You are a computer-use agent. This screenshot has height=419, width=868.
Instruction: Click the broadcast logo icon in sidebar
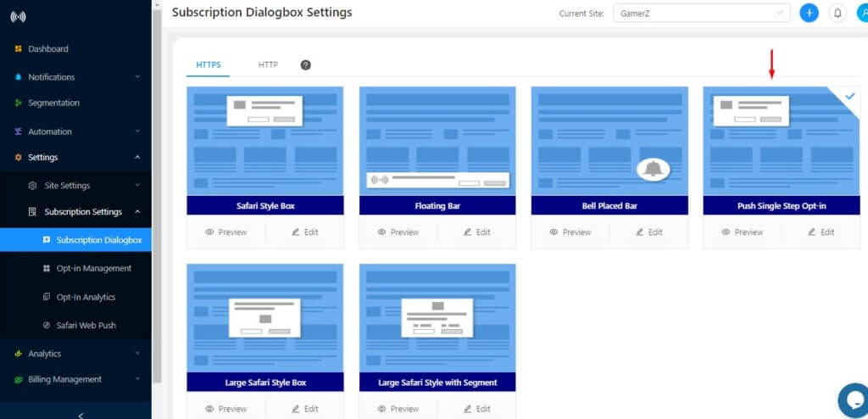(19, 17)
